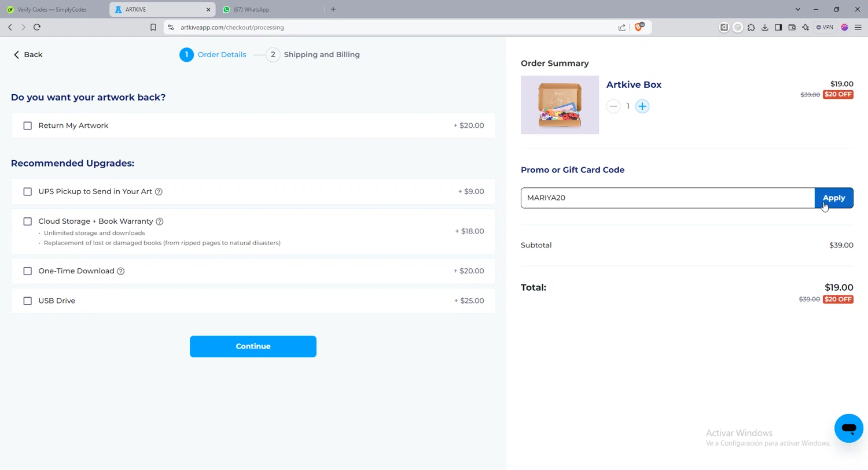Select the ARTKIVE tab
Image resolution: width=868 pixels, height=470 pixels.
click(162, 10)
